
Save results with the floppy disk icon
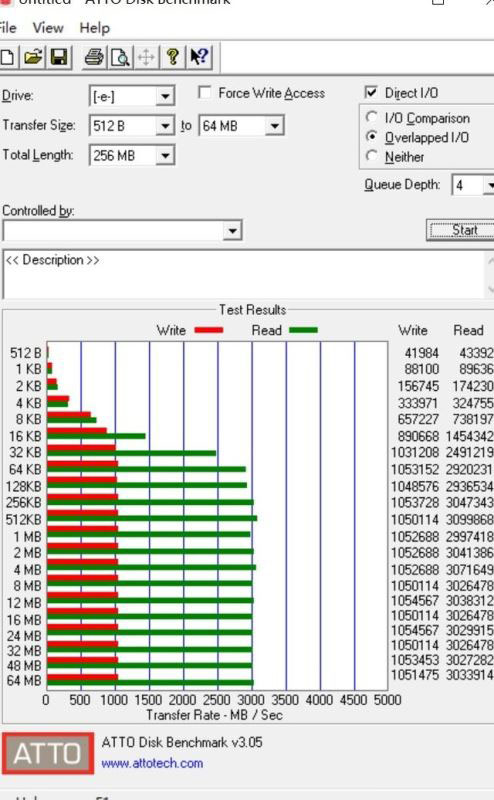point(59,57)
